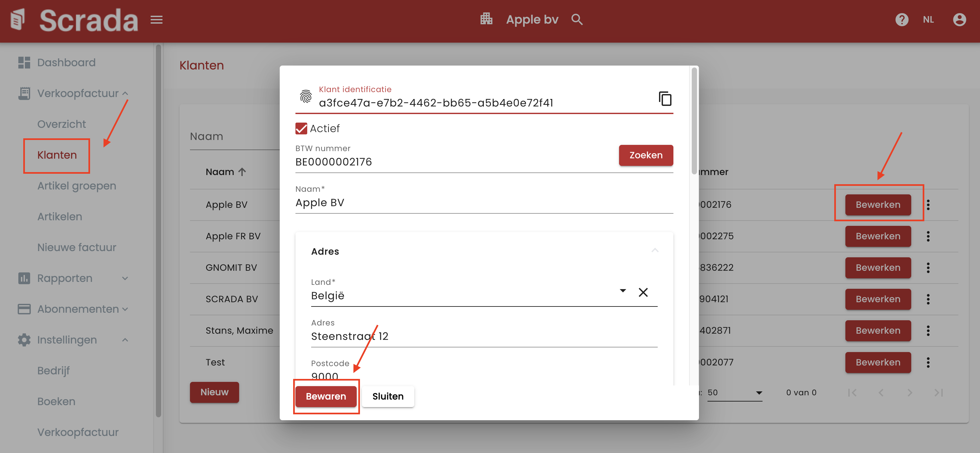980x453 pixels.
Task: Open the Land country dropdown arrow
Action: click(x=623, y=291)
